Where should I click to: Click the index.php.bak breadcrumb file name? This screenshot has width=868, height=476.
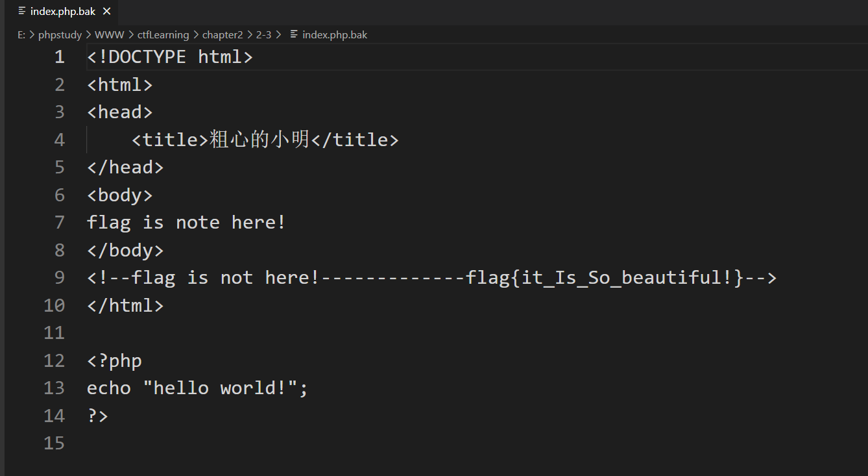tap(335, 35)
